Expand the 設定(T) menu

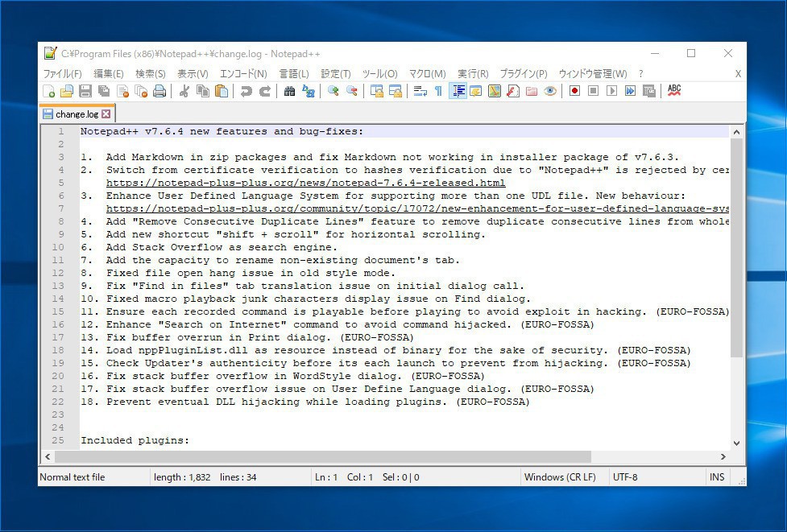336,74
